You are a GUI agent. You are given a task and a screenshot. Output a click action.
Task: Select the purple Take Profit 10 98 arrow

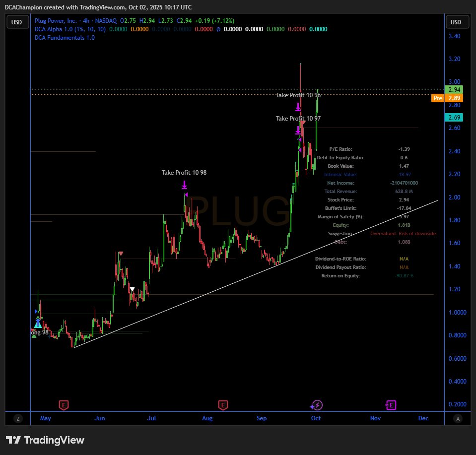pyautogui.click(x=184, y=185)
